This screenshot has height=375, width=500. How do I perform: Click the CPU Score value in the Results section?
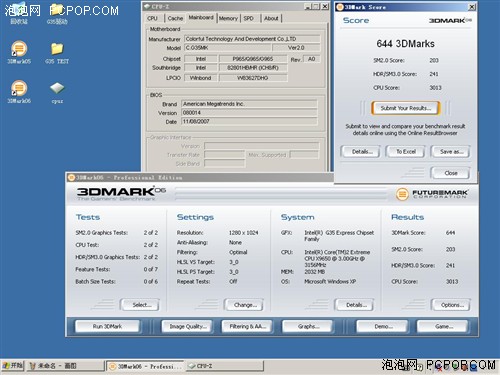click(452, 282)
